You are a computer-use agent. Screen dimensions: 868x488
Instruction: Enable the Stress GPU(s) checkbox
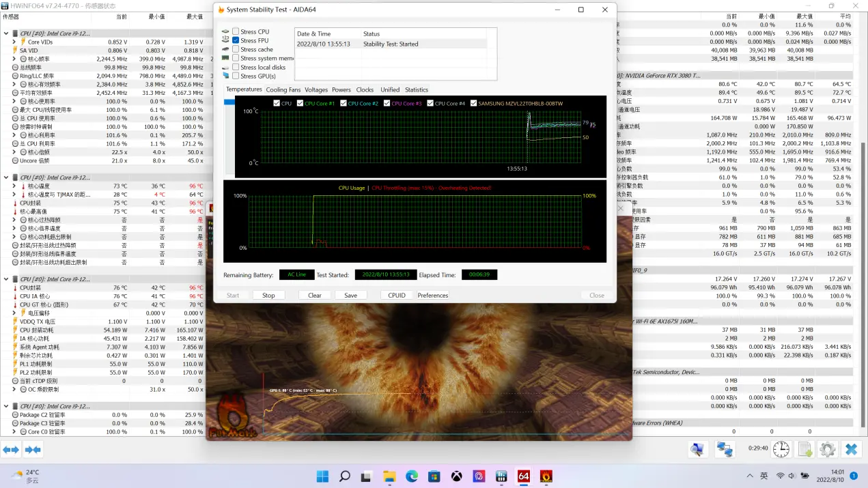point(236,76)
